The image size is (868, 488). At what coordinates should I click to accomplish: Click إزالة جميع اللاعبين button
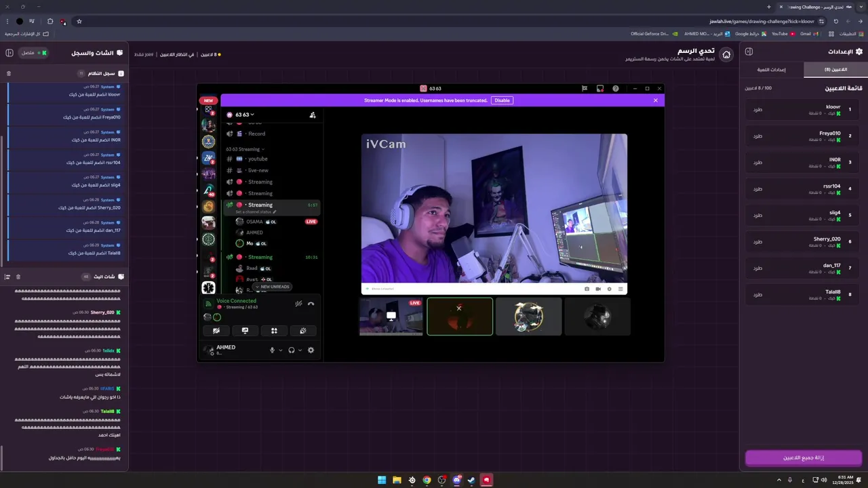(804, 457)
